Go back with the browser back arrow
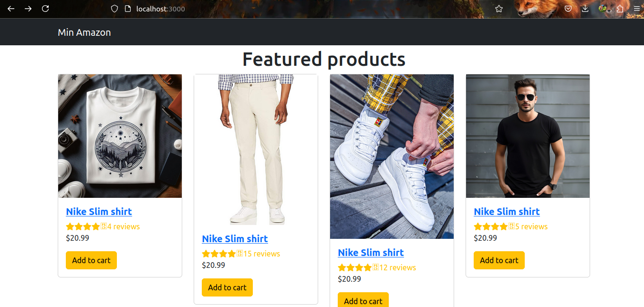644x307 pixels. (11, 9)
